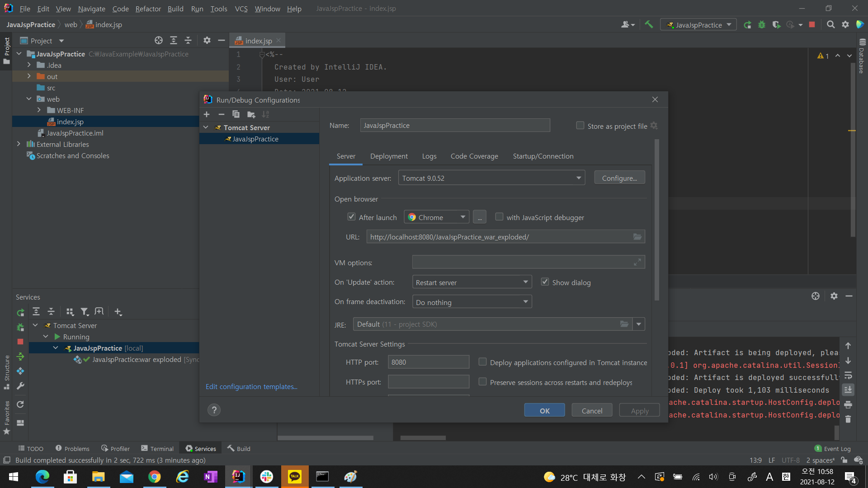Screen dimensions: 868x488
Task: Expand the VM options field
Action: (637, 262)
